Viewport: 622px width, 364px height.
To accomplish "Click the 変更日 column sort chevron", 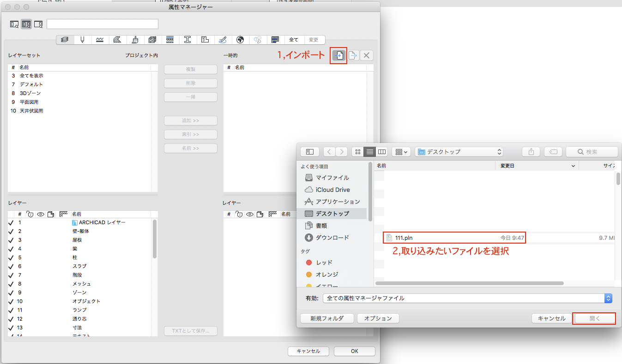I will (574, 166).
